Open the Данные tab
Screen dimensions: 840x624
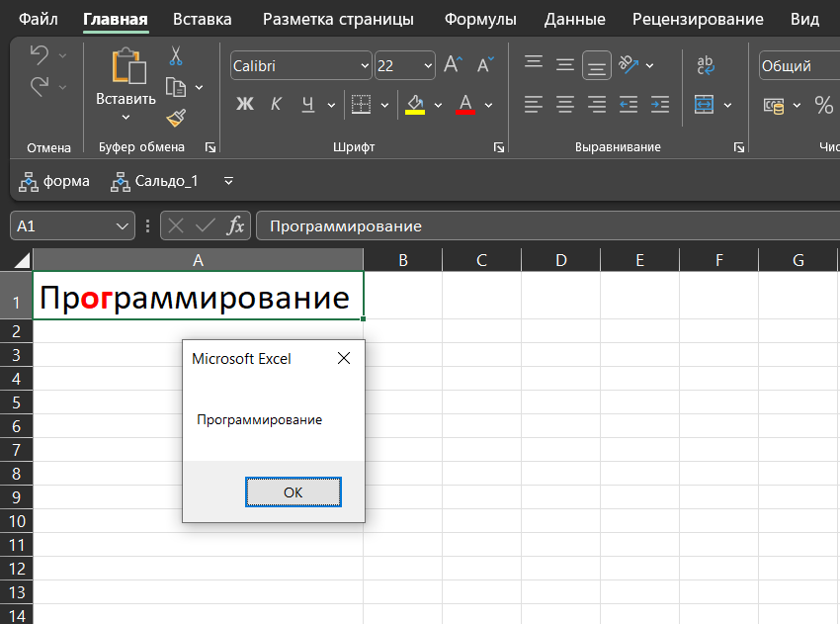(x=575, y=20)
